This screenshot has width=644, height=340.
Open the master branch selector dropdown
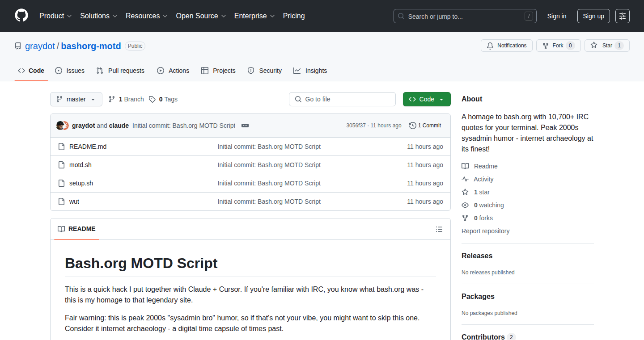[x=76, y=99]
